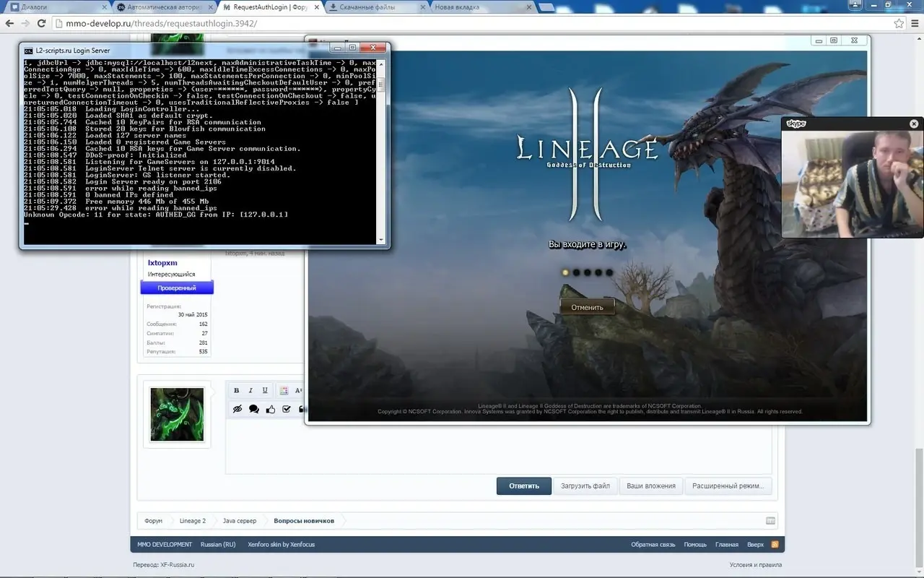Open Ваши вложения attachments
This screenshot has height=578, width=924.
tap(650, 486)
